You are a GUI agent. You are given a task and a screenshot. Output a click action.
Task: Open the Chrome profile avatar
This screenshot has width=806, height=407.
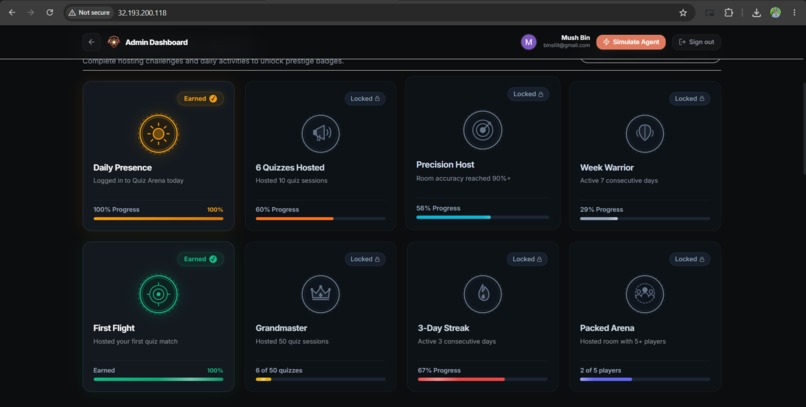775,13
